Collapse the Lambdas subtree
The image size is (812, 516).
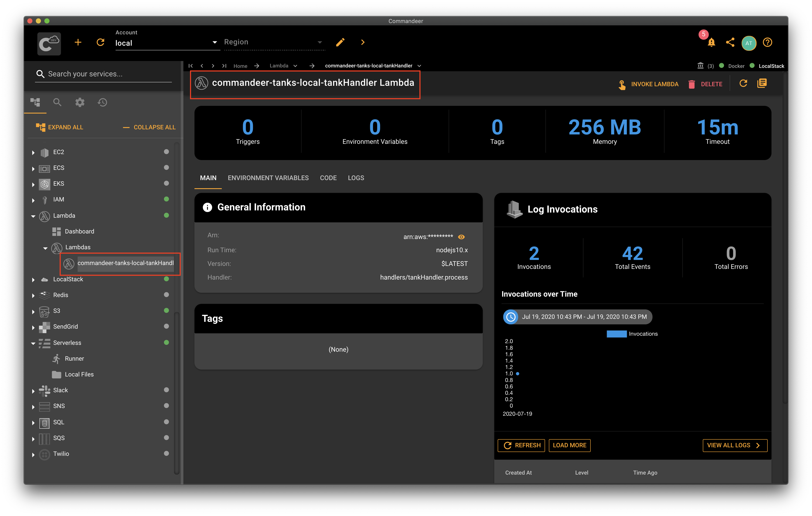pos(45,248)
